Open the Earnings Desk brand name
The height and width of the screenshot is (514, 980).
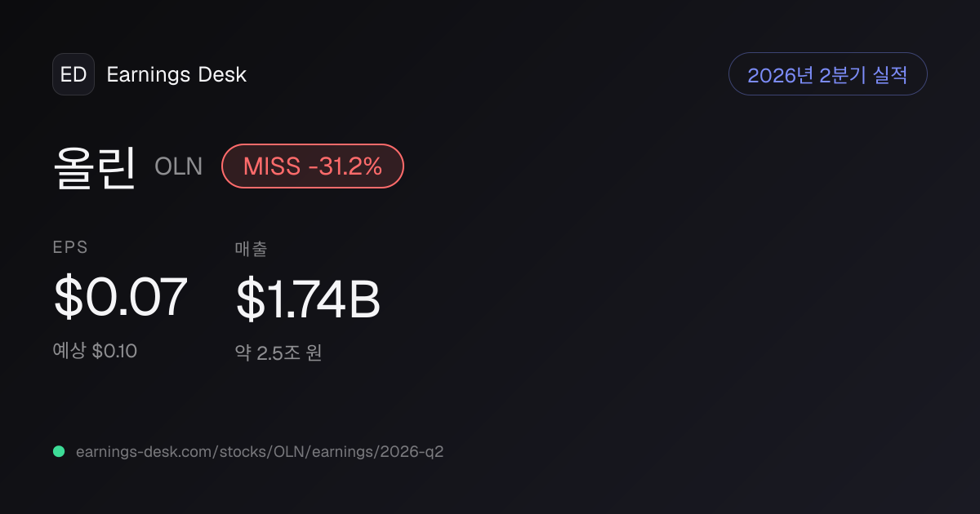(x=176, y=75)
